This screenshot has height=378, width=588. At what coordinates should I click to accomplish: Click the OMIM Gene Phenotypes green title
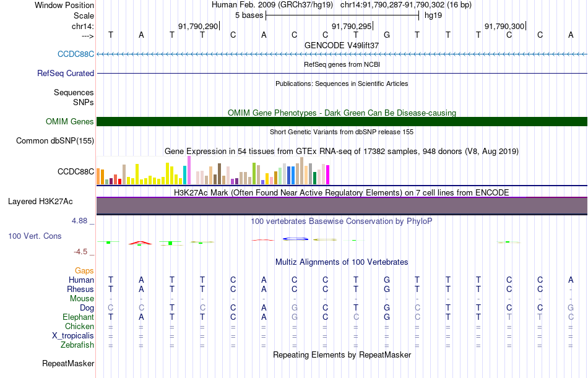[342, 113]
